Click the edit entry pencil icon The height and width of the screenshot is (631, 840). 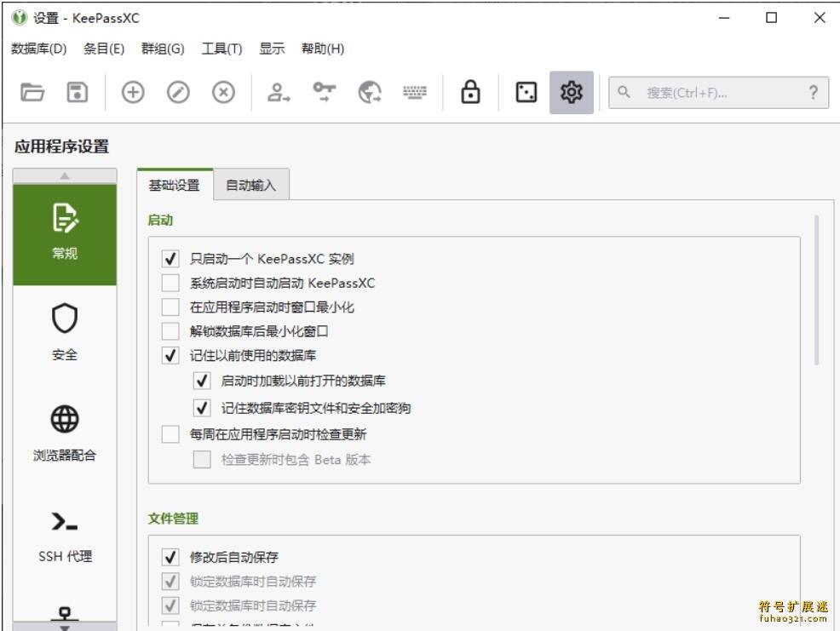[178, 92]
